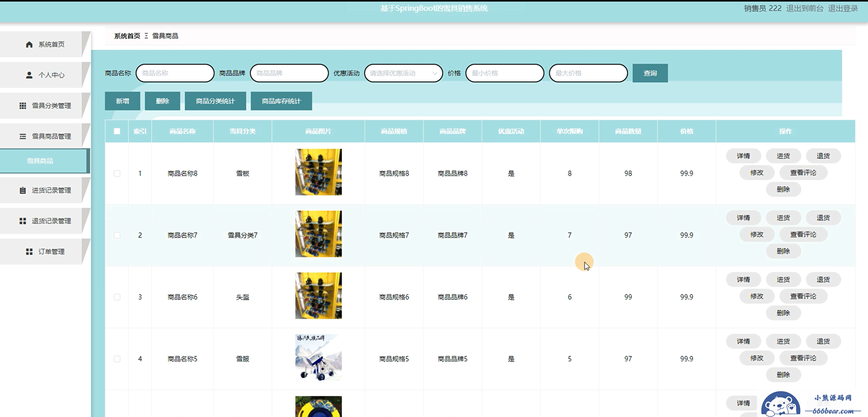Focus the 商品名称 search field
This screenshot has height=417, width=868.
click(175, 73)
